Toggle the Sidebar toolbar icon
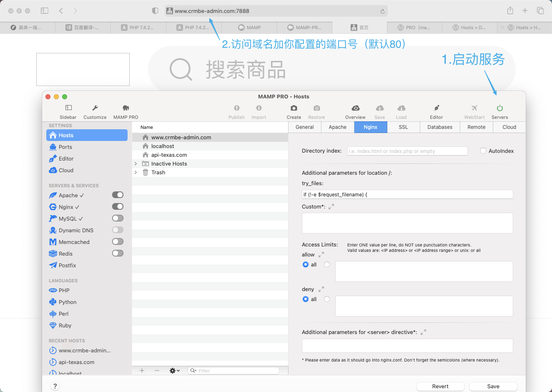The height and width of the screenshot is (392, 552). coord(68,108)
